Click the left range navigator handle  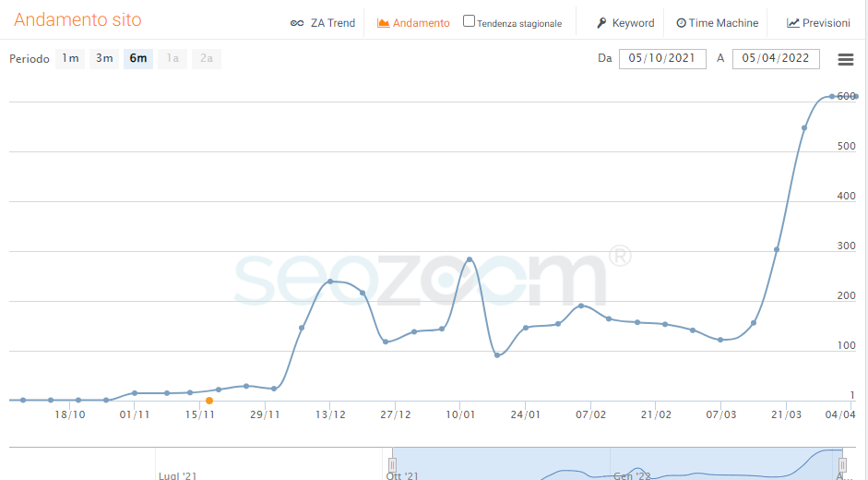click(x=392, y=464)
